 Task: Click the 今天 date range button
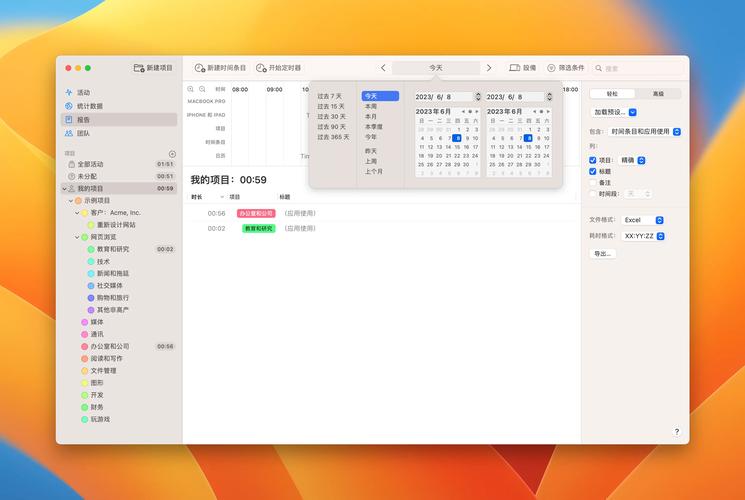pyautogui.click(x=436, y=68)
